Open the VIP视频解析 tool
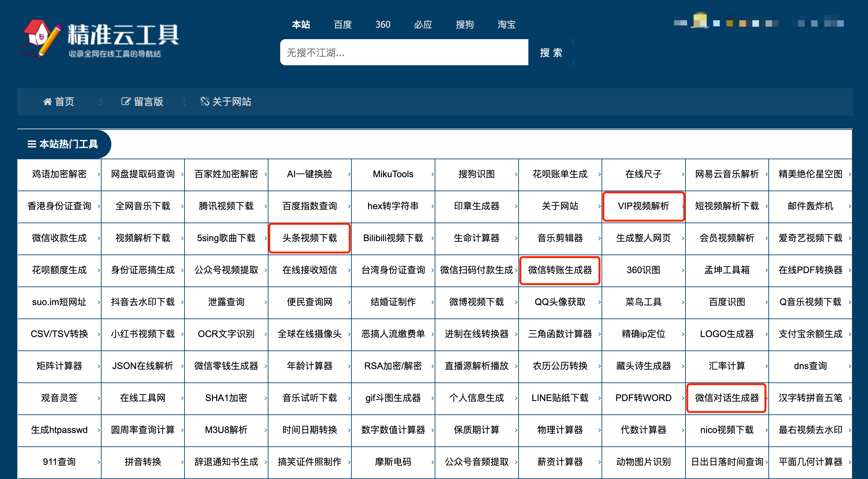 (643, 206)
